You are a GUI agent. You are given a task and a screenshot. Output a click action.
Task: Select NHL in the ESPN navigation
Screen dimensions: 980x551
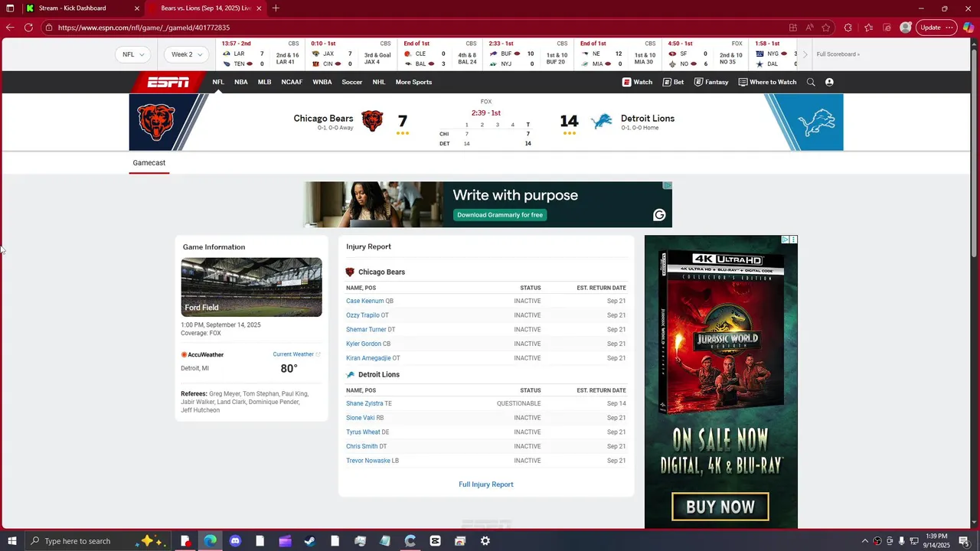[379, 82]
